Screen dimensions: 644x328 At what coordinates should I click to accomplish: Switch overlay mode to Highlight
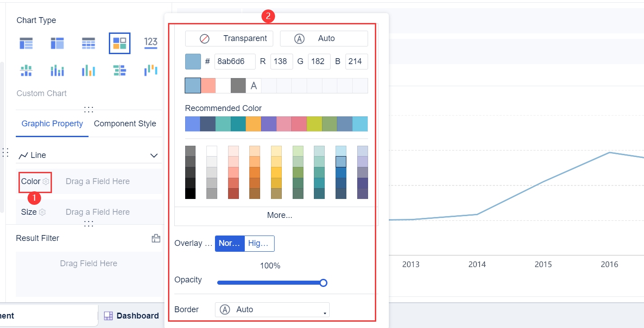coord(259,243)
